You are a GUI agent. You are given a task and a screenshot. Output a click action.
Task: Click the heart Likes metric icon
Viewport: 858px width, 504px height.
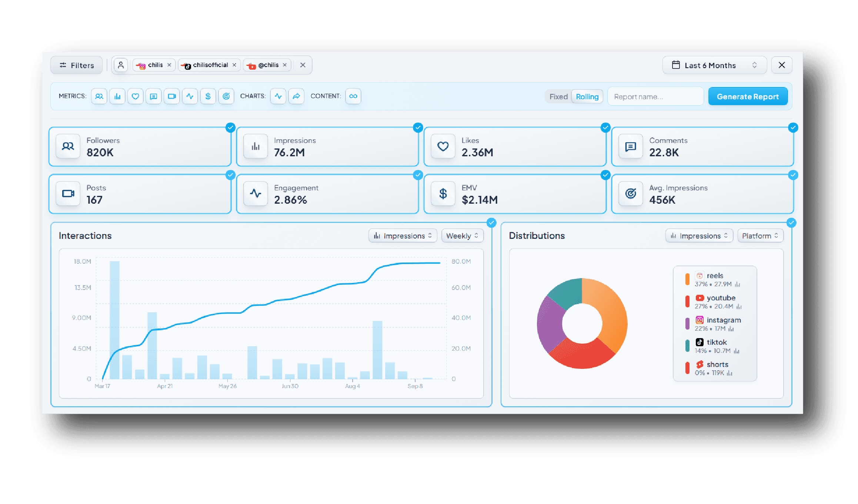[x=136, y=96]
